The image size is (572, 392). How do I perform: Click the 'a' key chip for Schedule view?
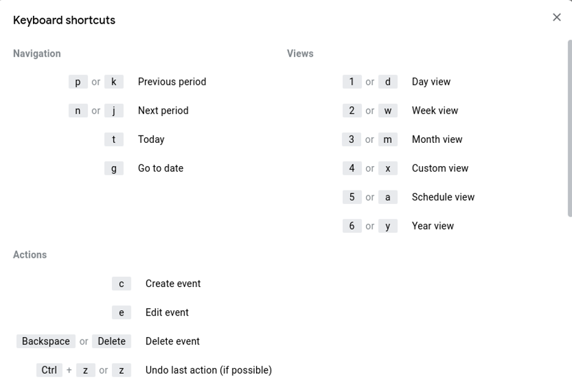[388, 197]
